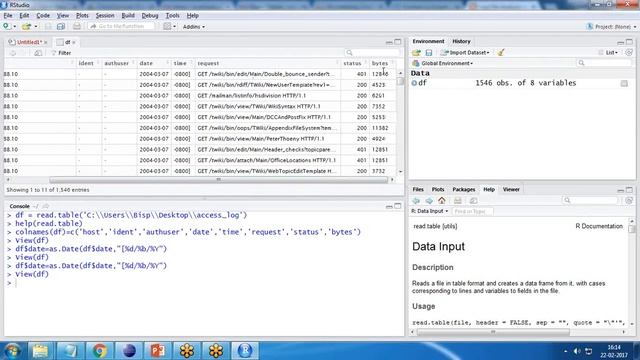640x360 pixels.
Task: Click Environment search box
Action: click(605, 63)
